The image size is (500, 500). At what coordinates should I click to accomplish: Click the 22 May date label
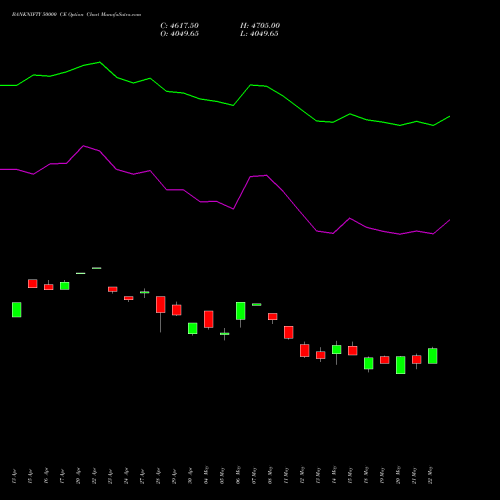(x=430, y=475)
